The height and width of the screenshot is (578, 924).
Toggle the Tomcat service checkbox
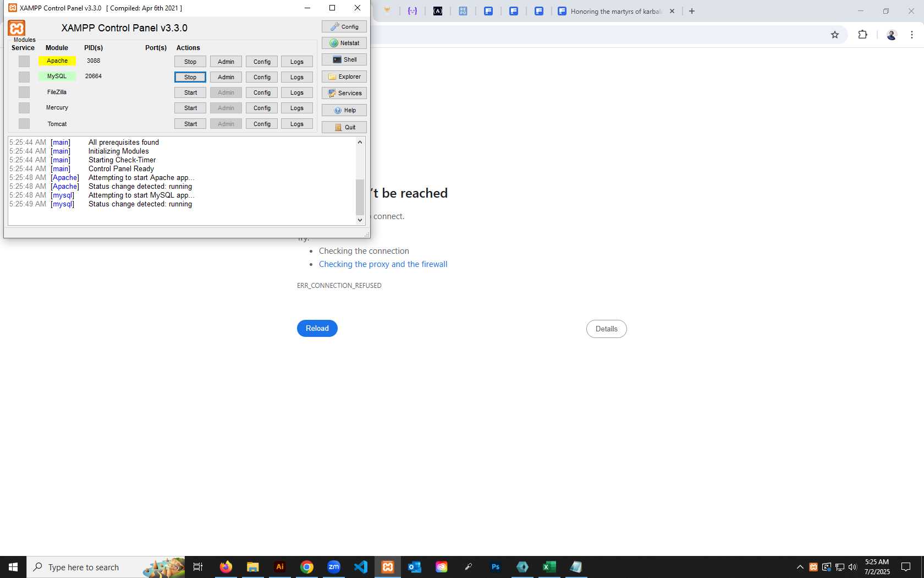[x=24, y=123]
